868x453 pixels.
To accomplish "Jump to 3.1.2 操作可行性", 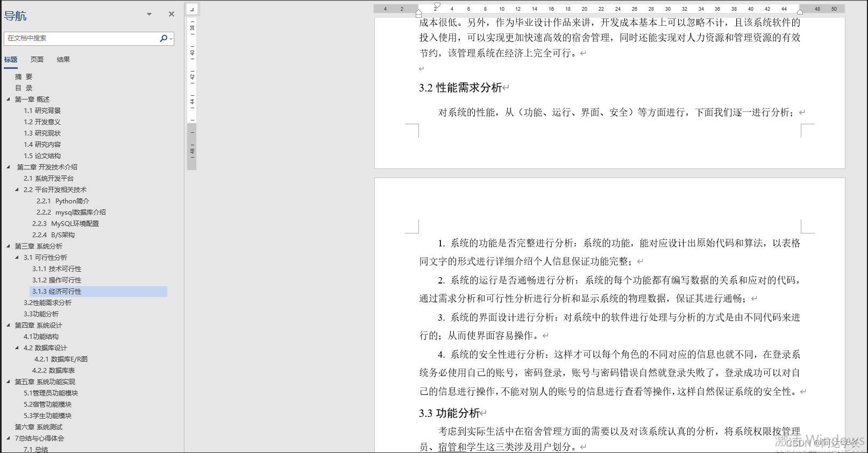I will [56, 280].
